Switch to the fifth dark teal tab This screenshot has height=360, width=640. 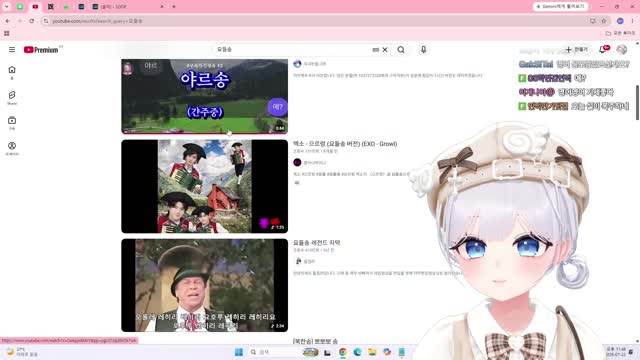pyautogui.click(x=81, y=7)
